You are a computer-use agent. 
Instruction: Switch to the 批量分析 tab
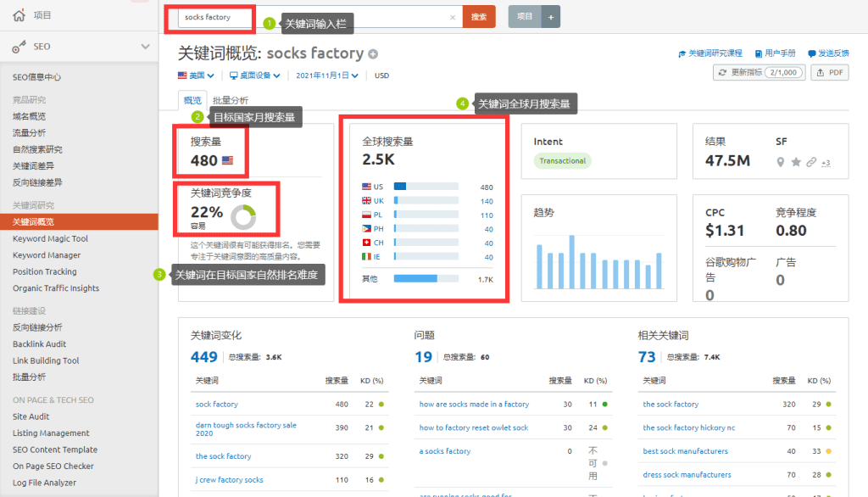[231, 100]
